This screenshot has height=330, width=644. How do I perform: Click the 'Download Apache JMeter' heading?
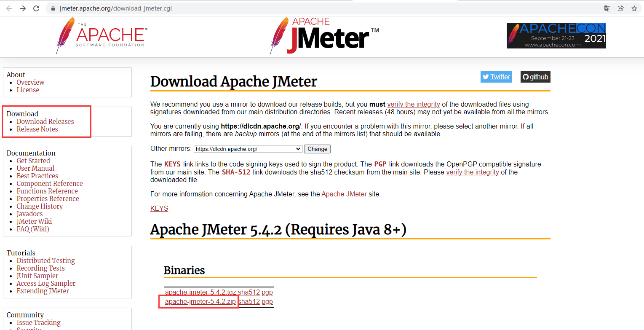234,81
